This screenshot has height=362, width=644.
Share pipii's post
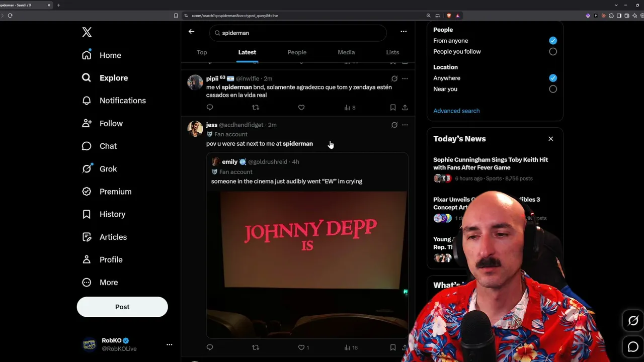pyautogui.click(x=405, y=107)
